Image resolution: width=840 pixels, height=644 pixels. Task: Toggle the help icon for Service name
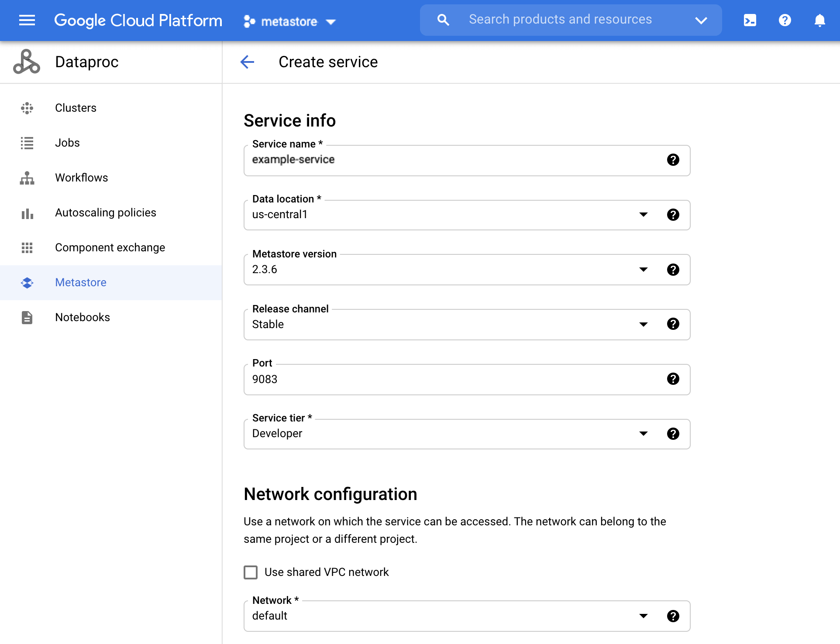click(673, 160)
